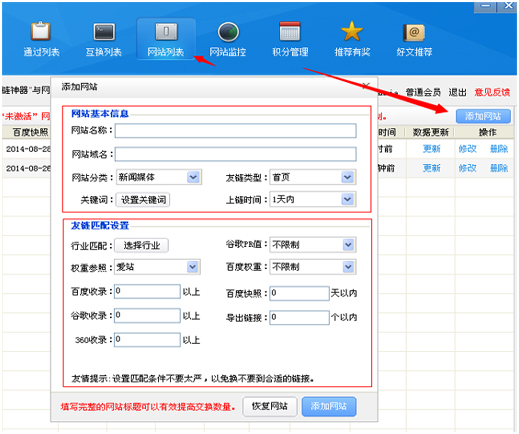Focus the 网站名称 input field
519x434 pixels.
coord(236,131)
